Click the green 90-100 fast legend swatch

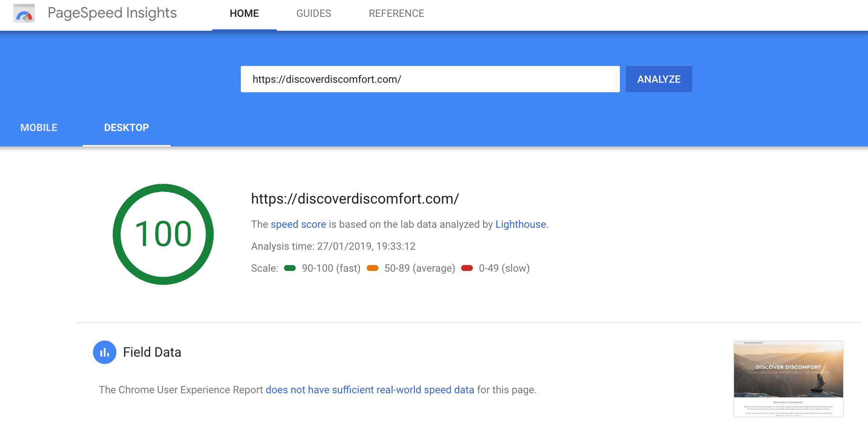290,268
